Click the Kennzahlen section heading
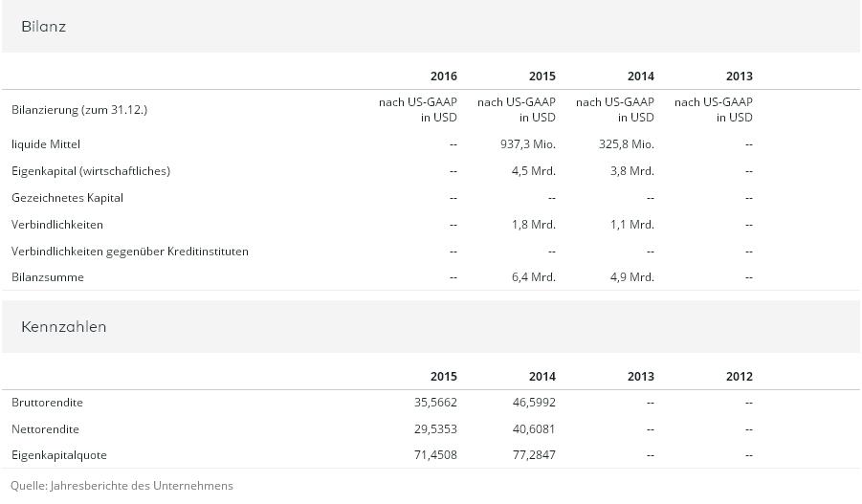 point(63,327)
